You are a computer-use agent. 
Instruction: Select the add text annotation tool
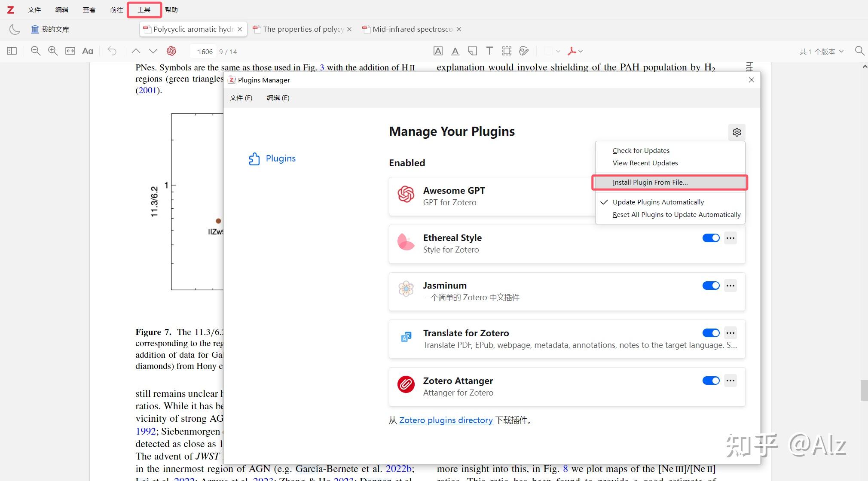489,51
